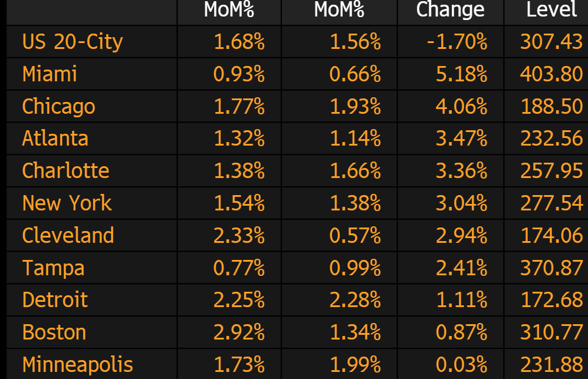Select Atlanta in the city list
The width and height of the screenshot is (588, 379).
click(55, 139)
